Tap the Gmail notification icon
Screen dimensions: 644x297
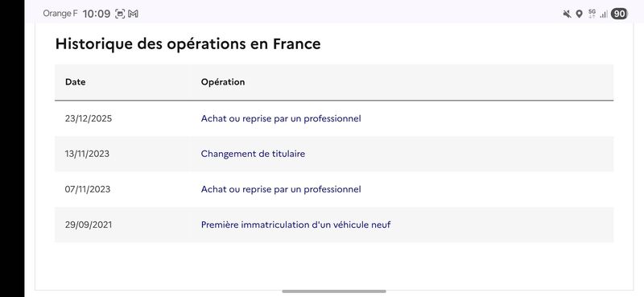(133, 14)
